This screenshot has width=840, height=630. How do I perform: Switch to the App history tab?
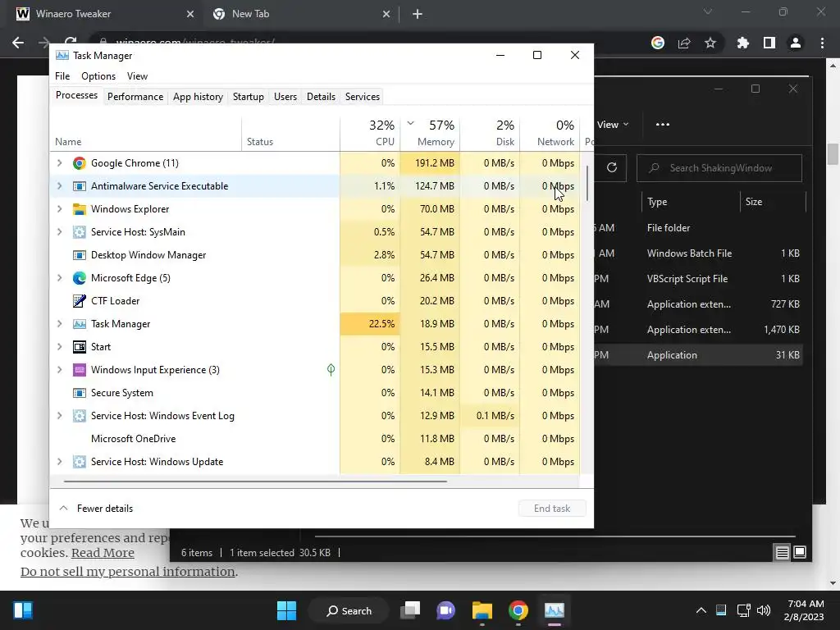(198, 97)
